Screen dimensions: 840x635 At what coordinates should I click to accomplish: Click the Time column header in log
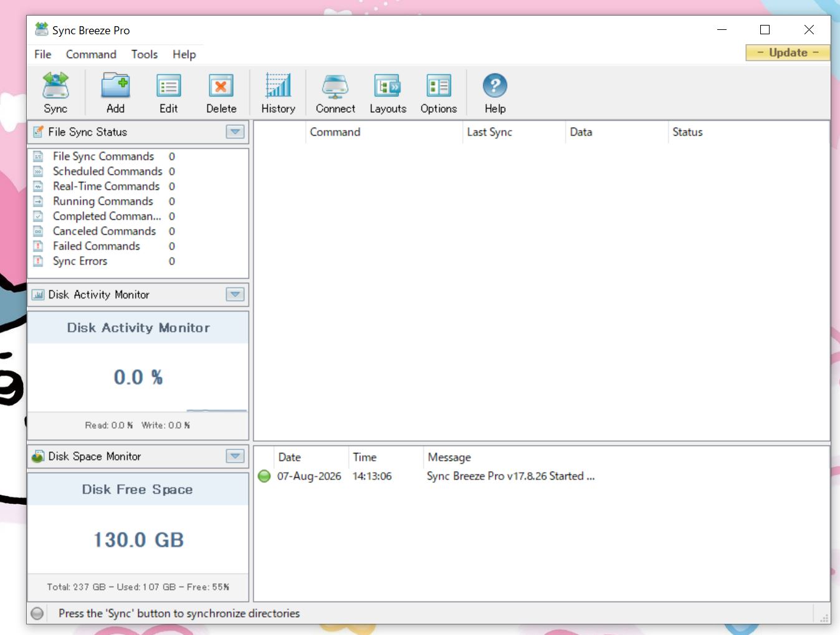coord(386,457)
